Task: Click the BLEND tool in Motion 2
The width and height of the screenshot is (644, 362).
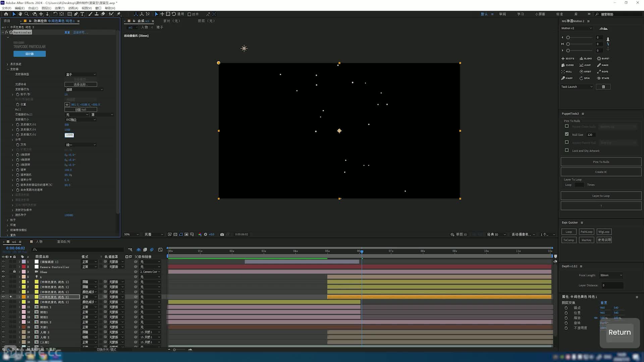Action: pyautogui.click(x=586, y=58)
